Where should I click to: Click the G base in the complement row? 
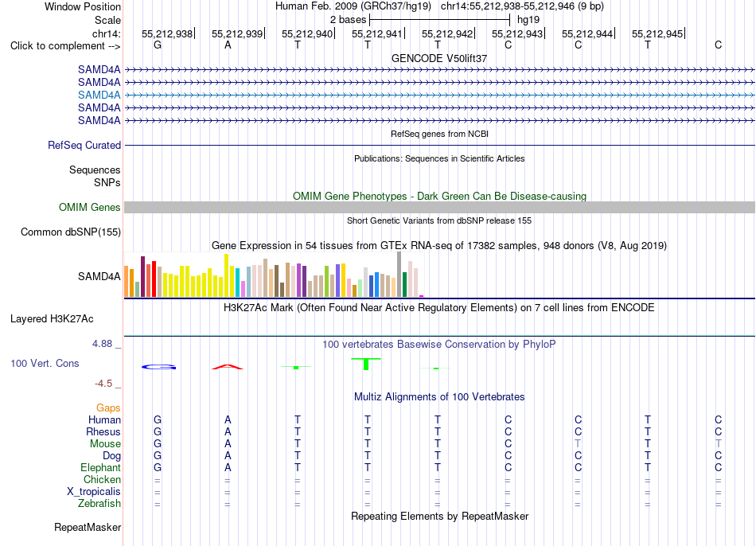(158, 45)
